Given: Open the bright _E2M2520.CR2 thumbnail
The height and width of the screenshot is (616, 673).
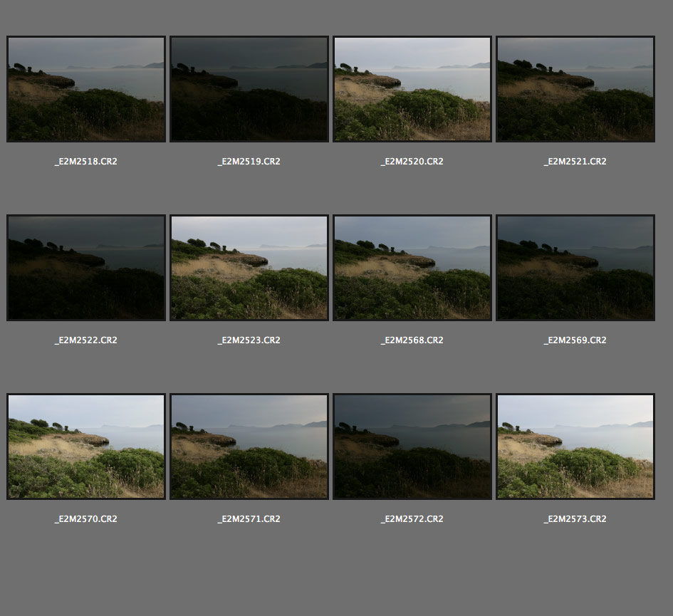Looking at the screenshot, I should pyautogui.click(x=412, y=89).
